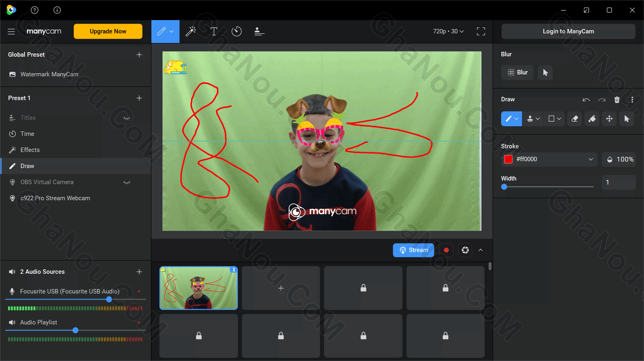Delete all drawings with trash icon
Image resolution: width=644 pixels, height=361 pixels.
click(x=617, y=100)
